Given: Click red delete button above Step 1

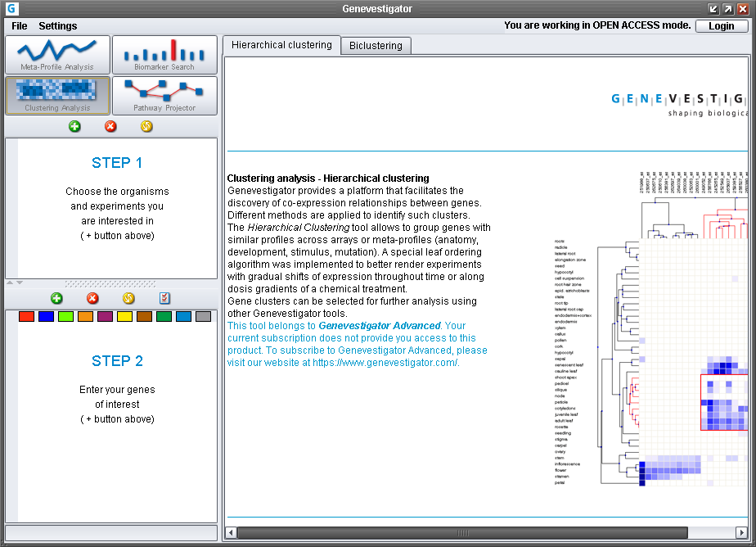Looking at the screenshot, I should [110, 126].
